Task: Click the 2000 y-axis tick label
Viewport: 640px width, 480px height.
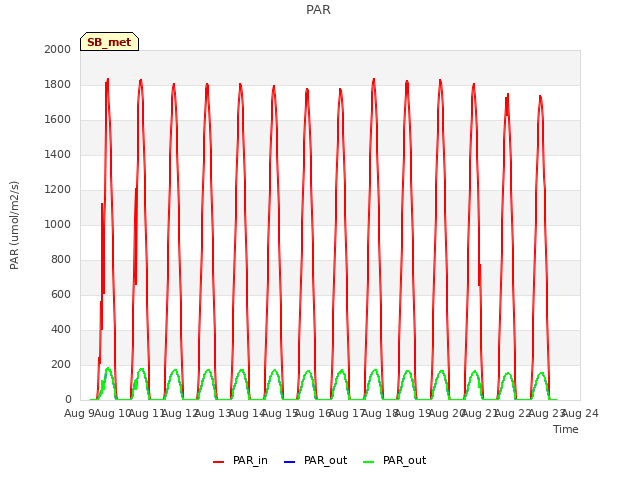Action: (58, 49)
